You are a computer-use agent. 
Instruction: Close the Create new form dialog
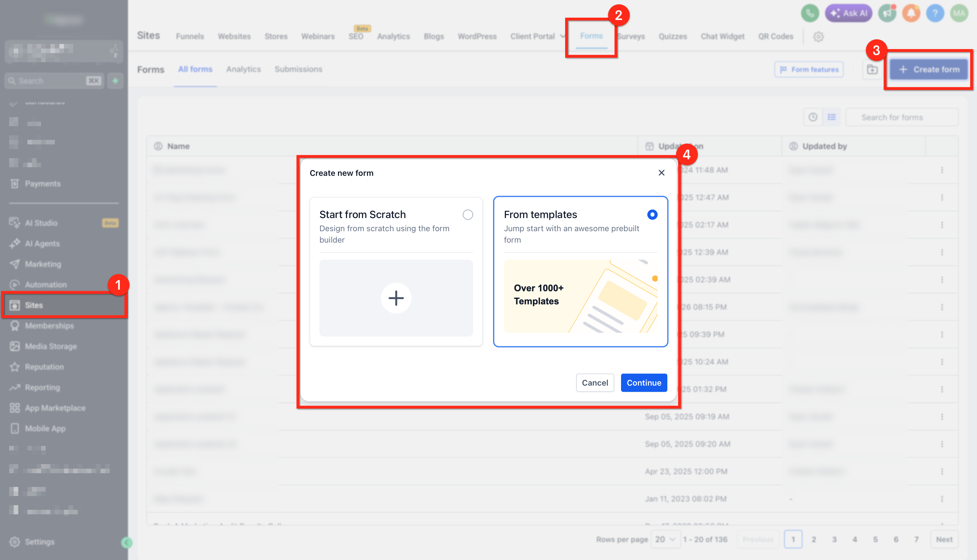point(661,173)
